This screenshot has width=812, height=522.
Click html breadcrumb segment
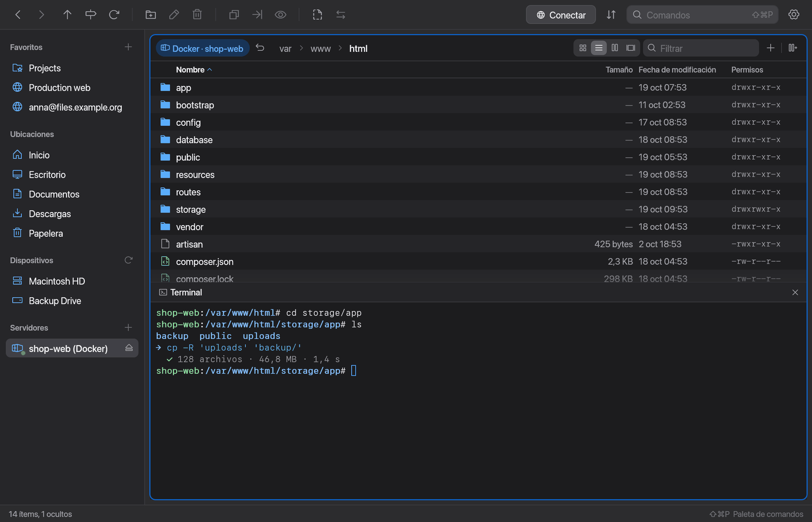[x=358, y=49]
